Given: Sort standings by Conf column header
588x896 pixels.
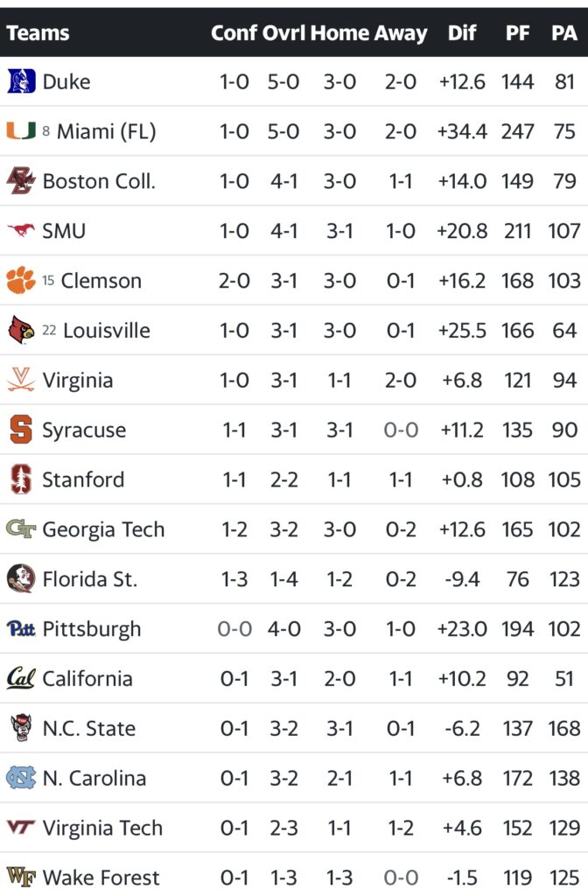Looking at the screenshot, I should coord(234,33).
